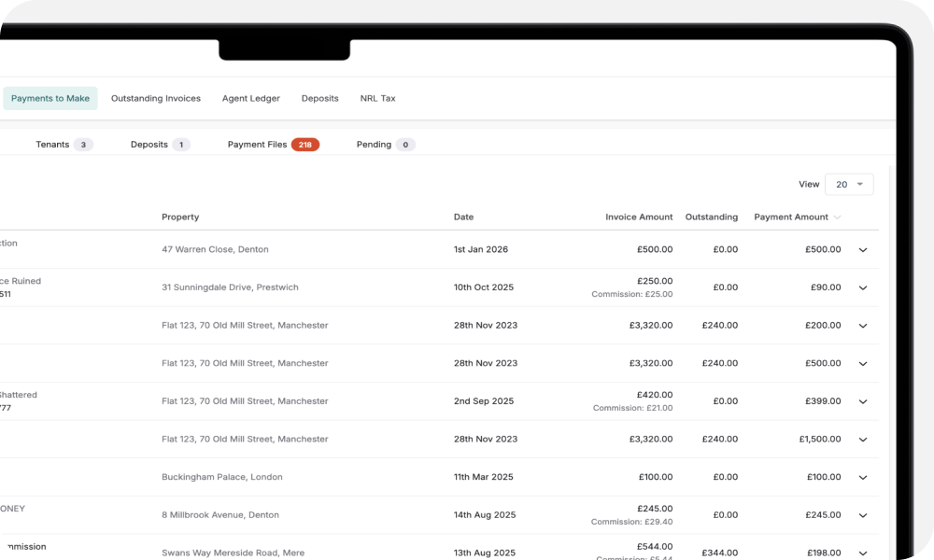Open the NRL Tax tab
The image size is (934, 560).
pyautogui.click(x=377, y=98)
